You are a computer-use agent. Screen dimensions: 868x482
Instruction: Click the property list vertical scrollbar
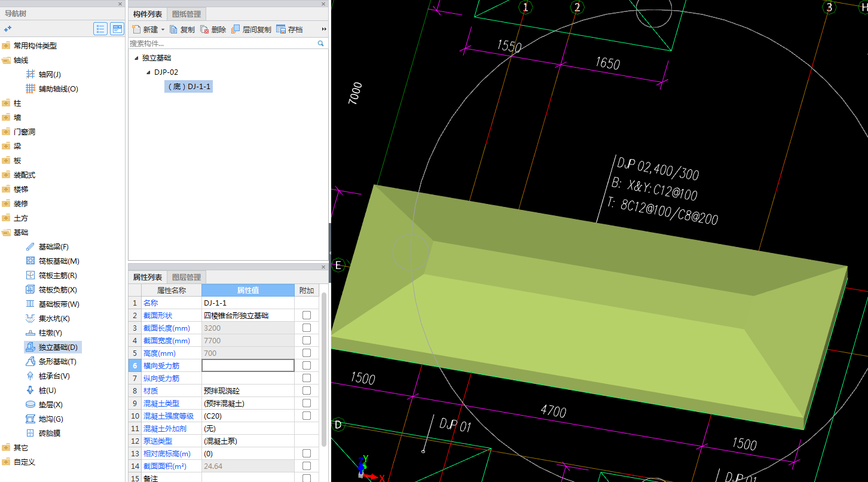pos(324,368)
